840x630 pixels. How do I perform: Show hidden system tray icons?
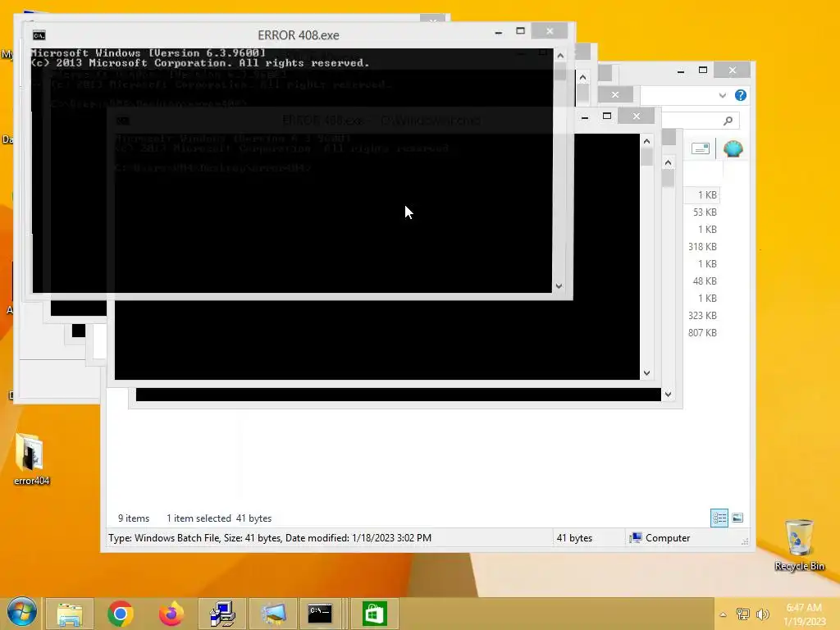pyautogui.click(x=723, y=614)
